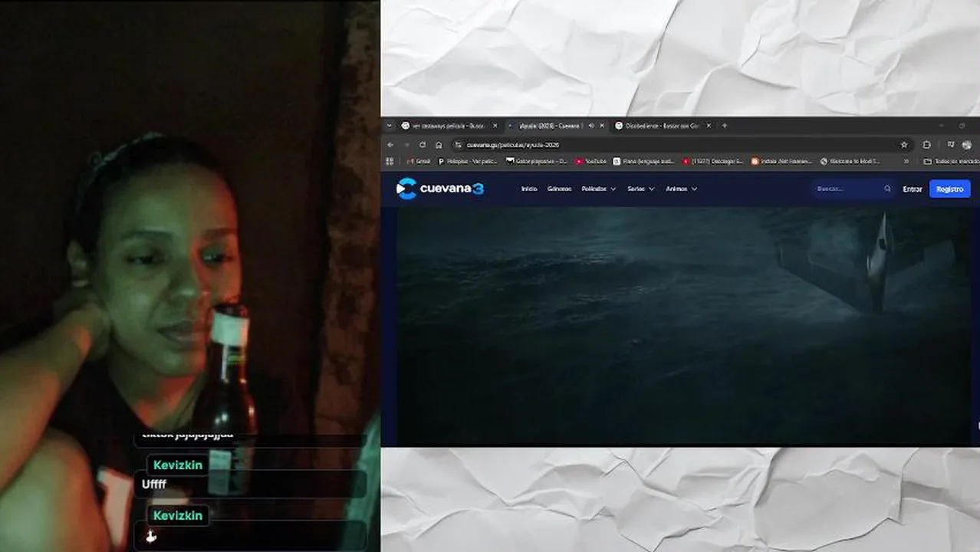Open the tab search dropdown arrow
980x552 pixels.
(390, 126)
